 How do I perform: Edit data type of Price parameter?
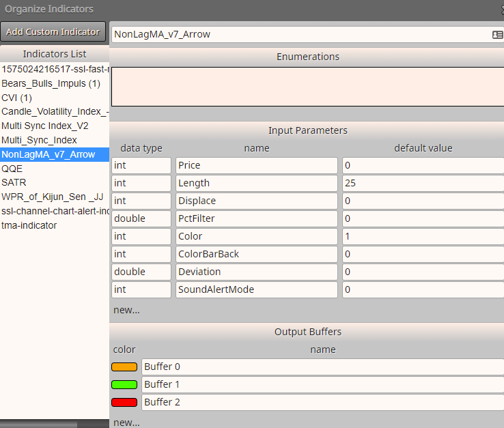(141, 165)
